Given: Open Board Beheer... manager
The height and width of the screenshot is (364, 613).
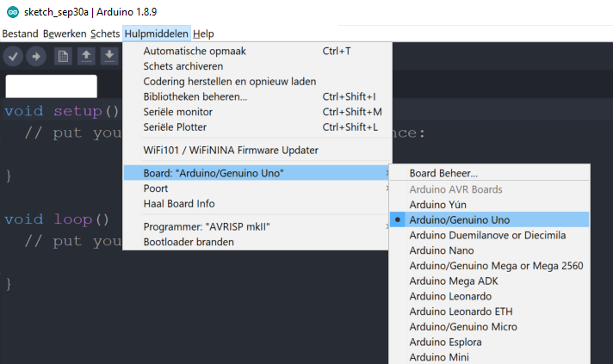Looking at the screenshot, I should (x=443, y=173).
